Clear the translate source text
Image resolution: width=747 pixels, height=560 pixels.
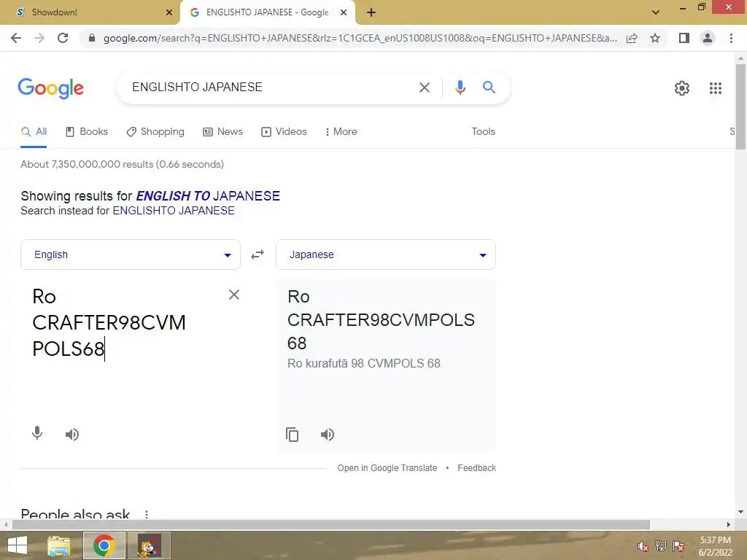point(234,295)
